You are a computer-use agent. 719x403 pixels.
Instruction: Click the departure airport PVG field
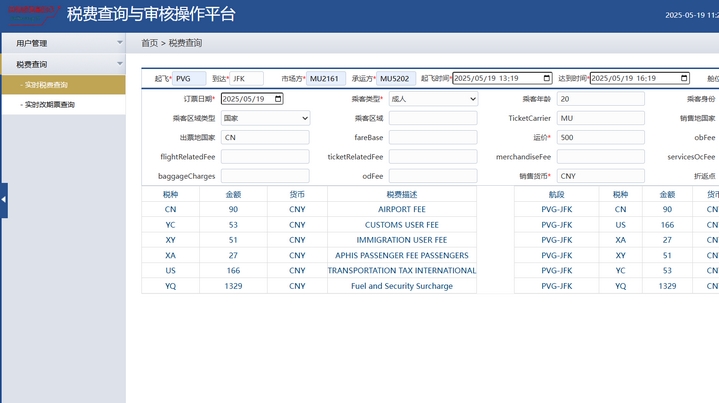189,78
